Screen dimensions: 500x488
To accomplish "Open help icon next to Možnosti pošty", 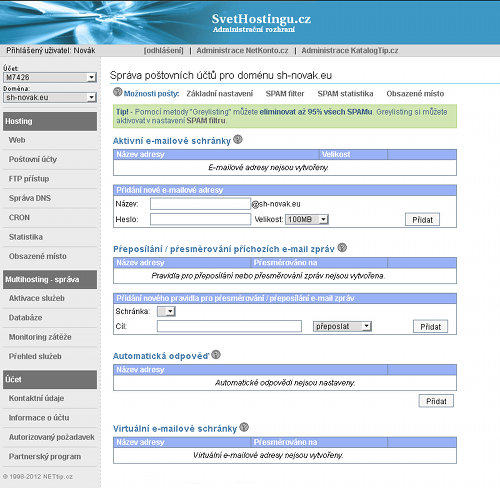I will pos(118,92).
